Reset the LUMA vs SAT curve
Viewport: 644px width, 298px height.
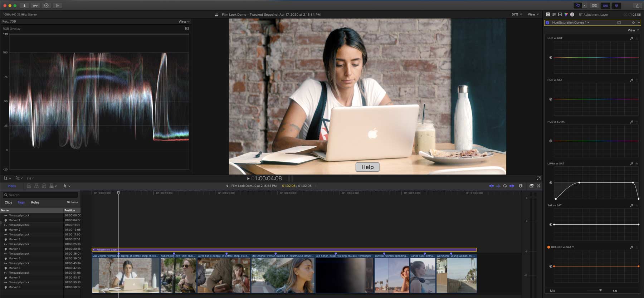click(x=637, y=163)
